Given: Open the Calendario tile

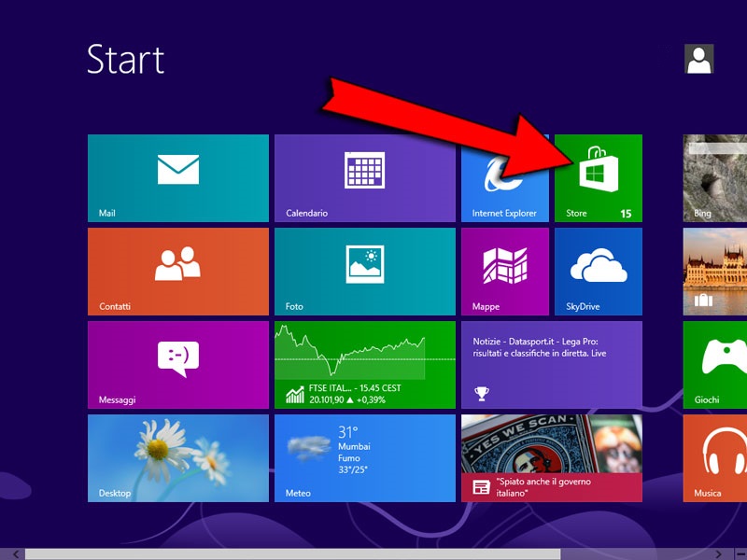Looking at the screenshot, I should coord(365,178).
